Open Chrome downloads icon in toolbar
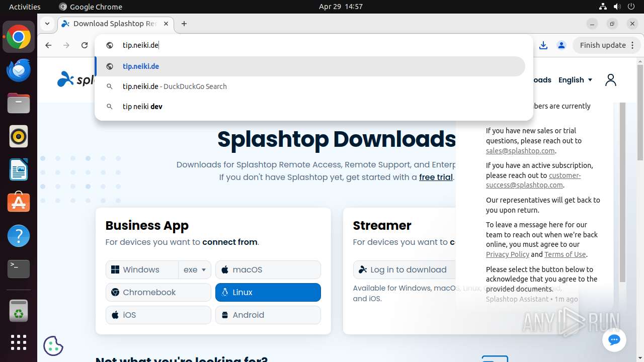 tap(543, 45)
